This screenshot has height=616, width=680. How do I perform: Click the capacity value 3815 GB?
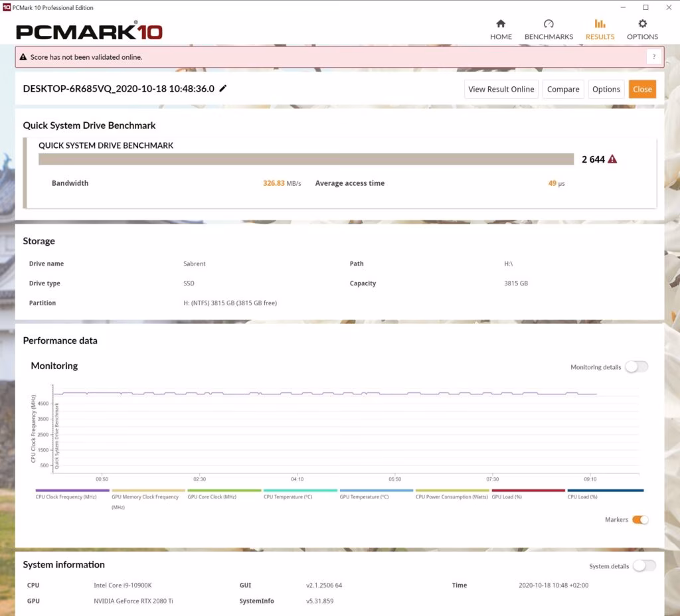click(515, 283)
